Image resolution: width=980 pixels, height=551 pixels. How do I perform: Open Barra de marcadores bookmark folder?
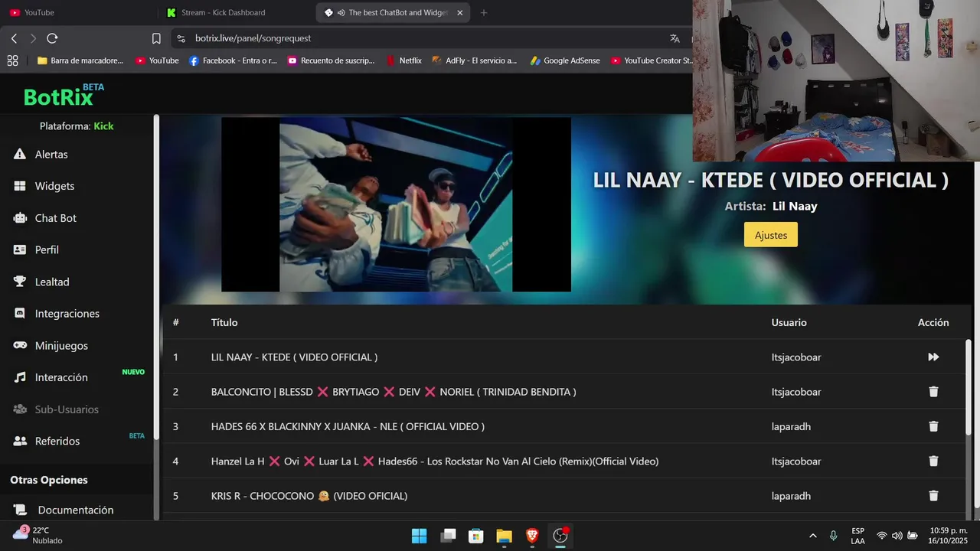point(80,60)
